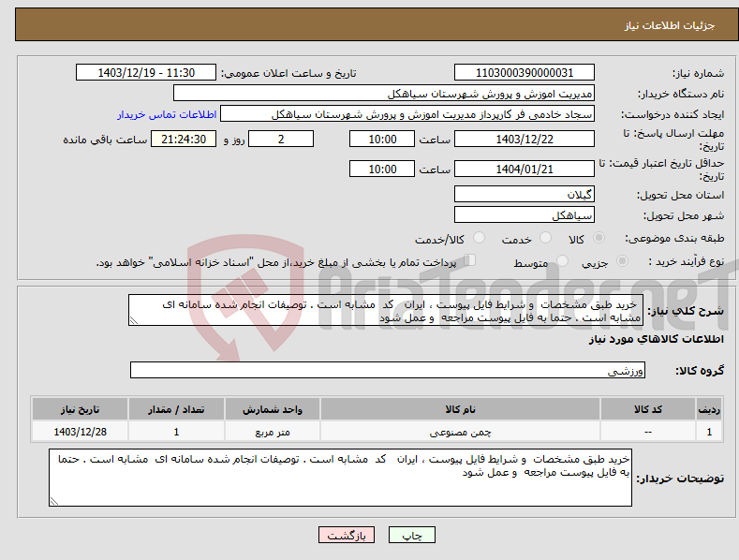Click the delivery province field گیلان
This screenshot has width=739, height=560.
525,194
